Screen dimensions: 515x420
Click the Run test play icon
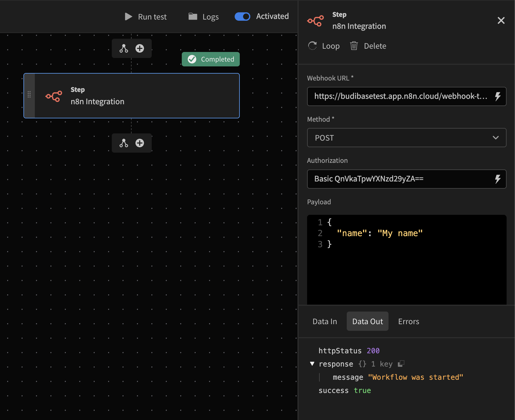pyautogui.click(x=129, y=17)
